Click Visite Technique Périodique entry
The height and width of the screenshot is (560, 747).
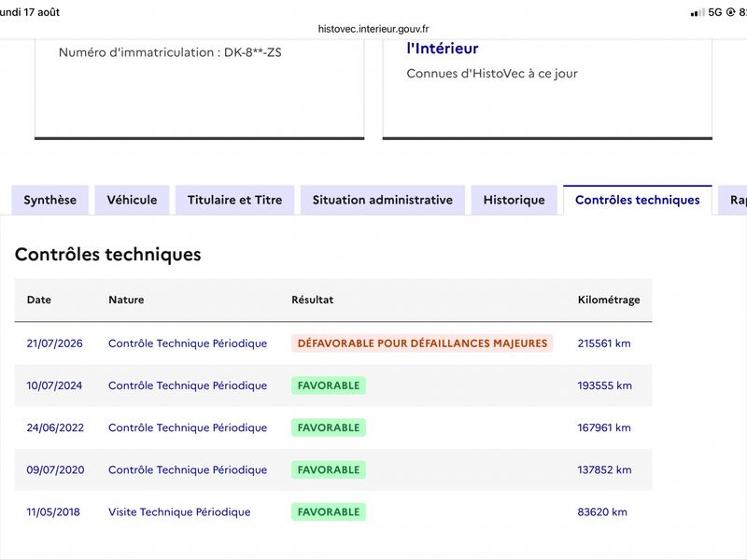(x=179, y=511)
